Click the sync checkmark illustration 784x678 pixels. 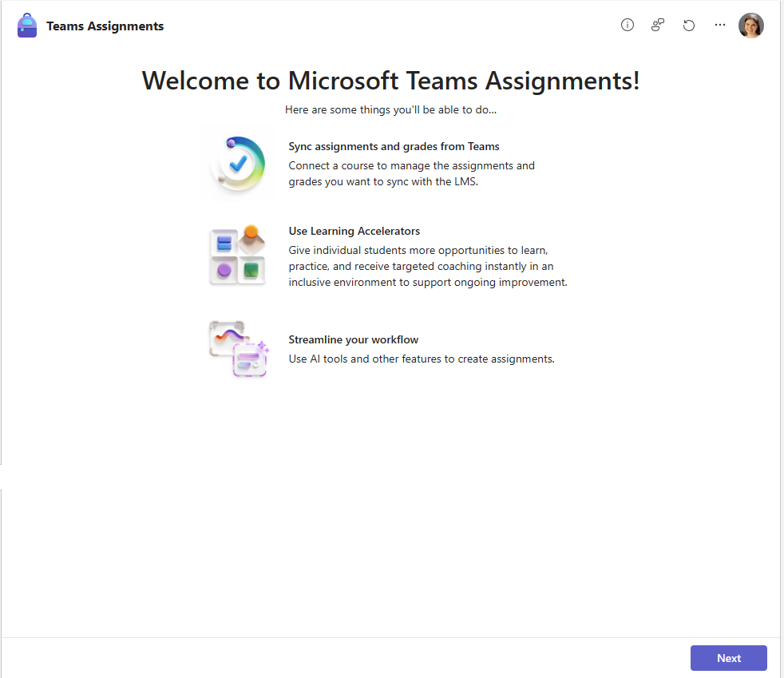pos(238,164)
